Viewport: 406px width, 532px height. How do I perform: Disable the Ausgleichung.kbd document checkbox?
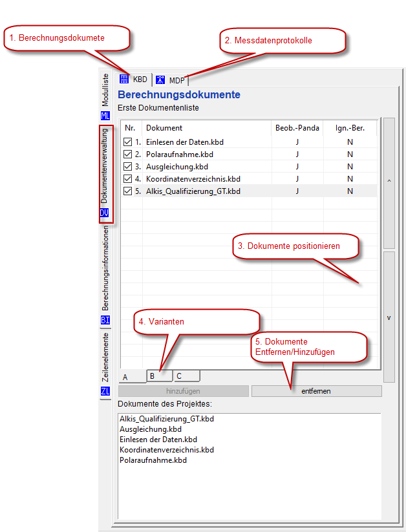coord(127,167)
